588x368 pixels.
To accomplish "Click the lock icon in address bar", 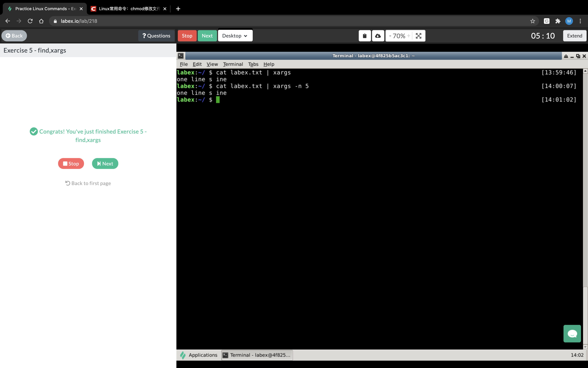I will tap(55, 21).
